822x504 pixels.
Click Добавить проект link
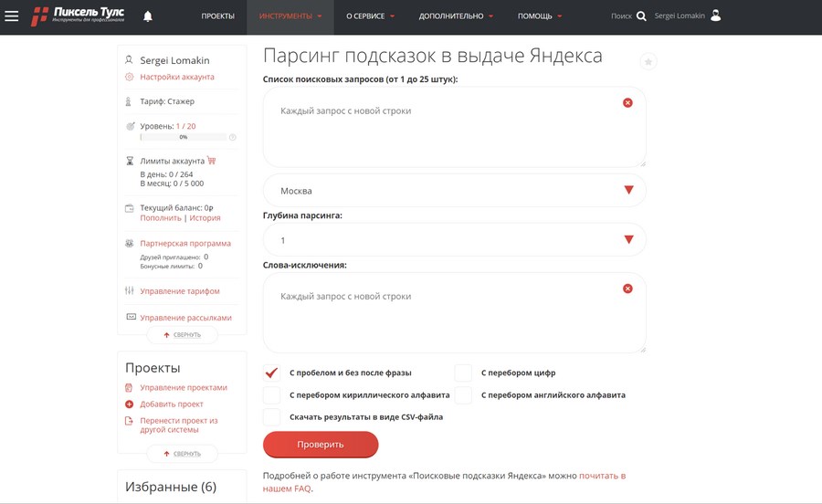(172, 404)
